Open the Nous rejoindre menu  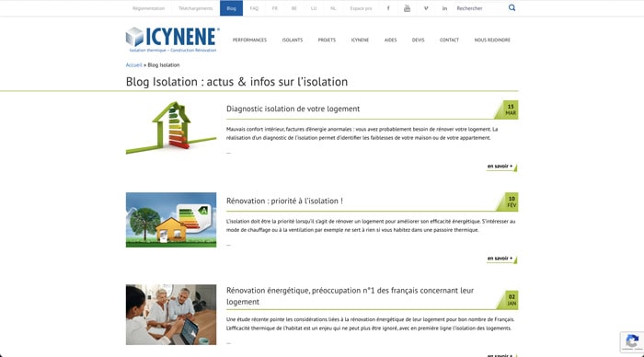(x=492, y=40)
